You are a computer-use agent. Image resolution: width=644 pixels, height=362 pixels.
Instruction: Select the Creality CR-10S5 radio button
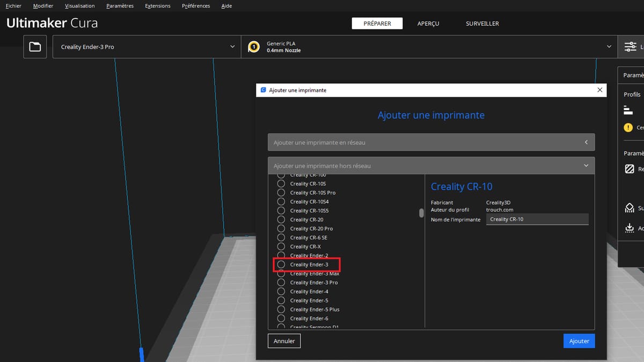tap(281, 211)
